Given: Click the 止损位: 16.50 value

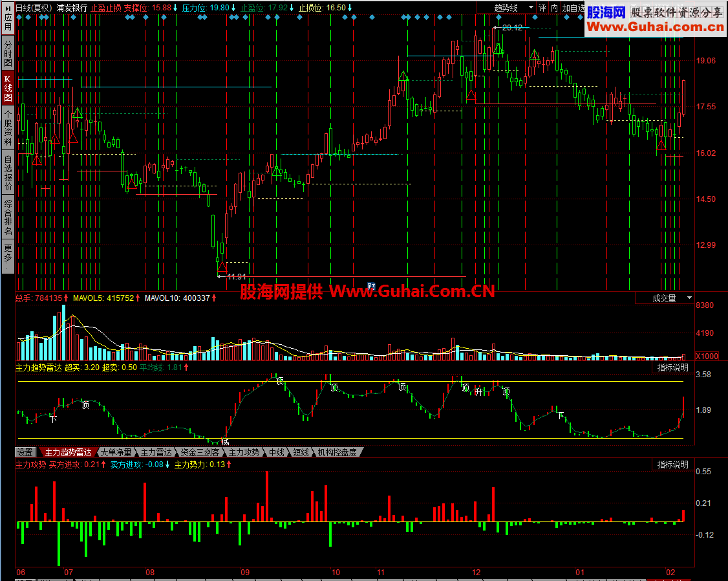Looking at the screenshot, I should pyautogui.click(x=325, y=8).
